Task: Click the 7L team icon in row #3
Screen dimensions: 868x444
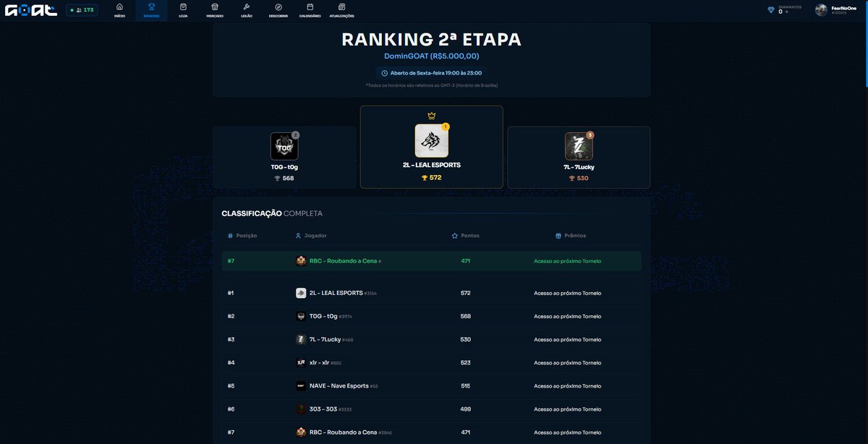Action: tap(301, 339)
